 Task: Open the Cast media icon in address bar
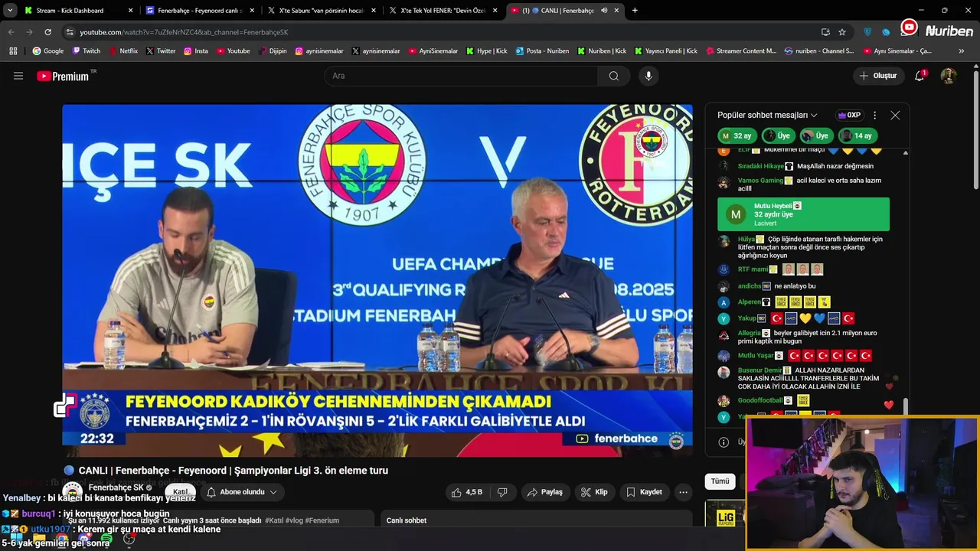coord(825,32)
